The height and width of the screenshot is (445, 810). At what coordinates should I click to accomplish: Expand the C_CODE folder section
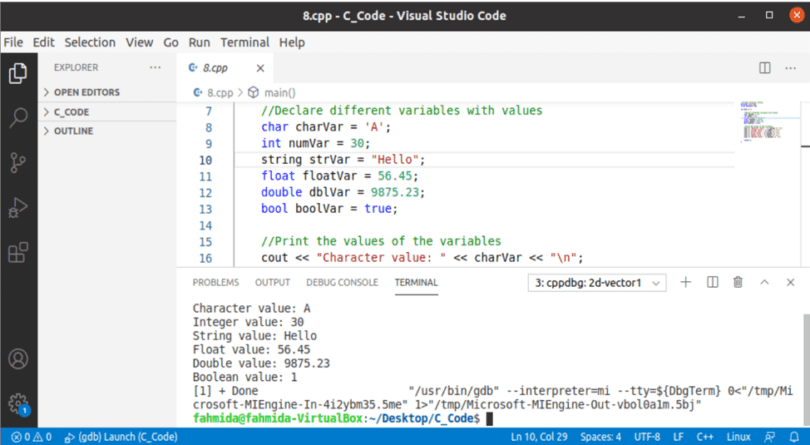coord(70,112)
